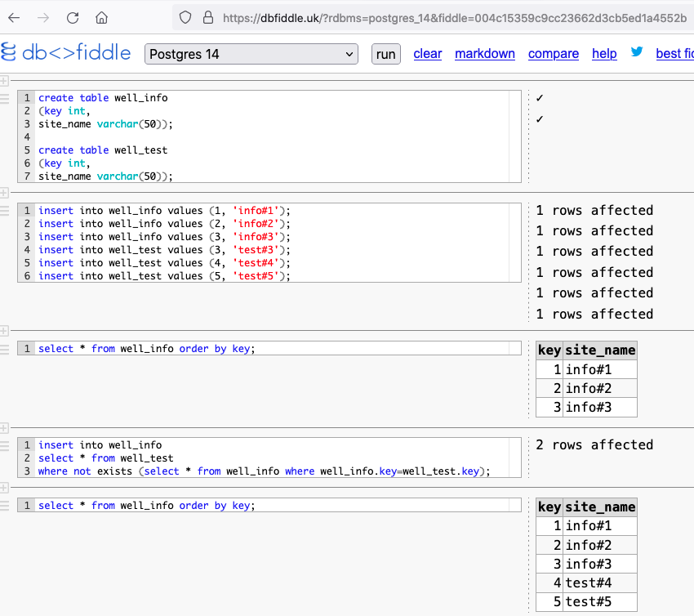Screen dimensions: 694x616
Task: Click into the insert values SQL editor
Action: click(269, 243)
